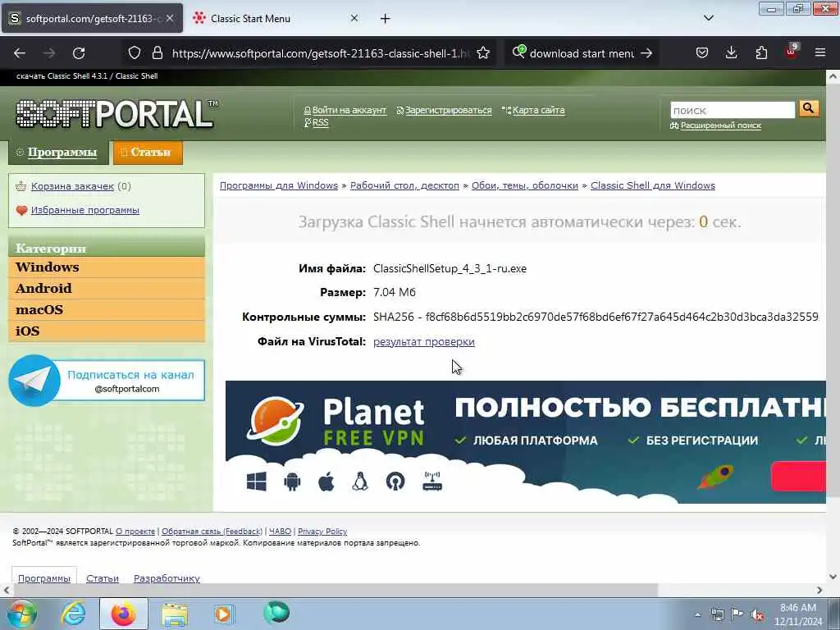Click the uBlock extension icon with badge
Screen dimensions: 840x630
click(792, 52)
